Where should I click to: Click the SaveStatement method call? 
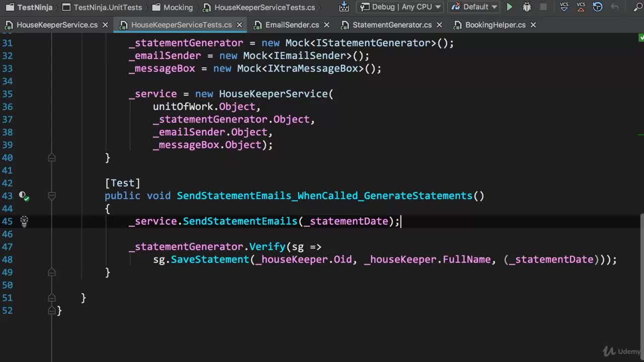tap(210, 259)
